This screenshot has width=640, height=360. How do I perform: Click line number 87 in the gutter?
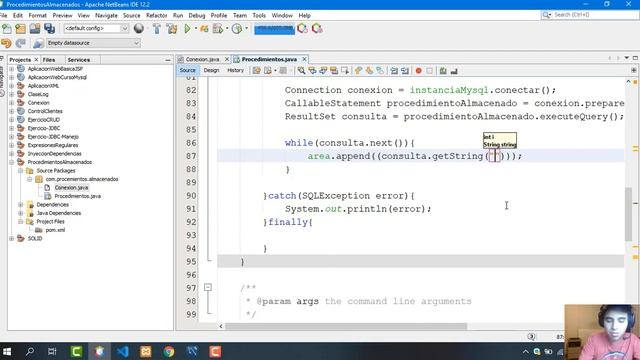click(x=191, y=156)
